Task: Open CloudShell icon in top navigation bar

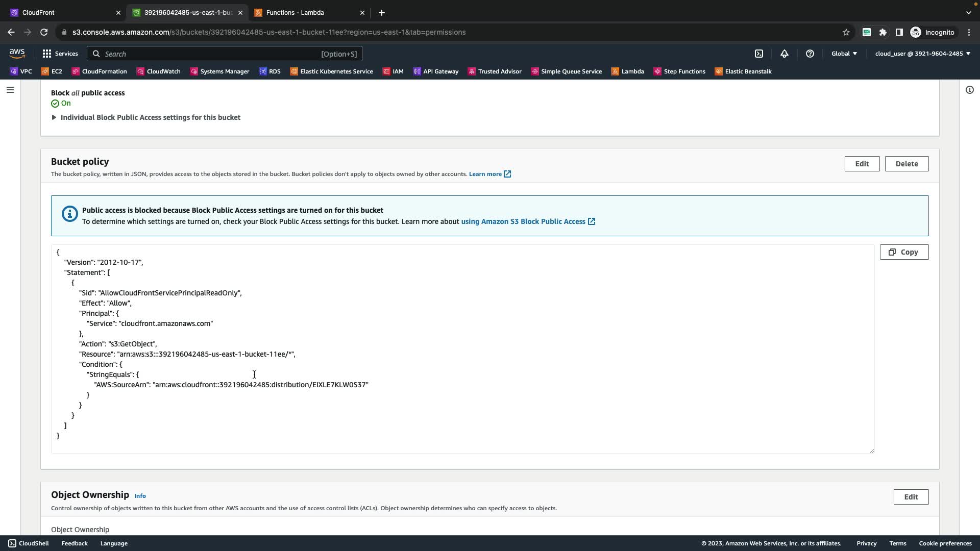Action: (759, 54)
